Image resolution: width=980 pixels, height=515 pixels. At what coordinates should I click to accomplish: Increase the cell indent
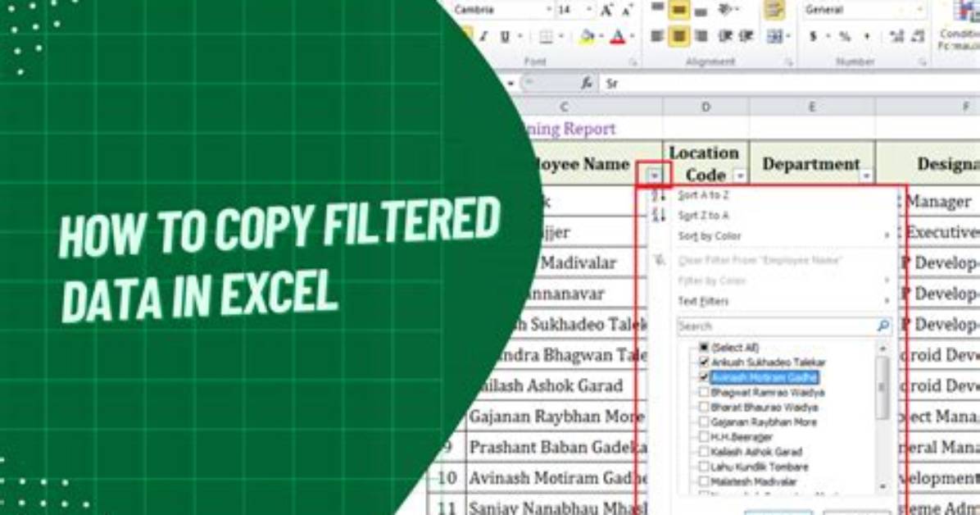pyautogui.click(x=746, y=37)
